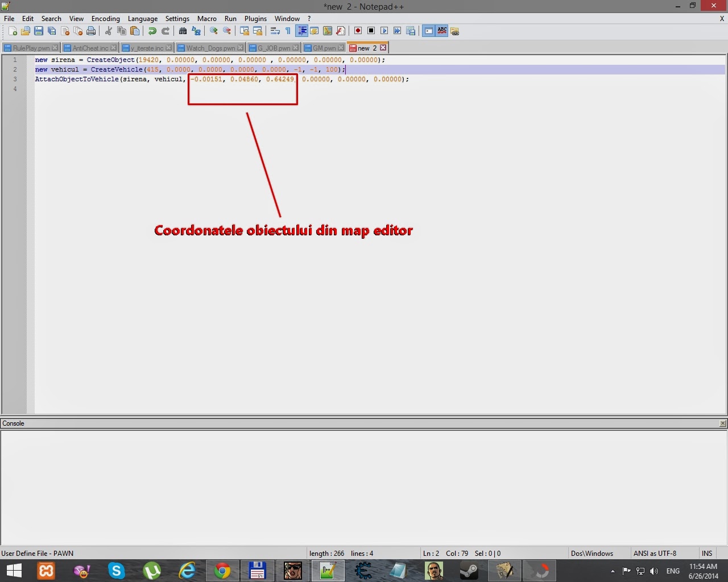Click the Stop Recording macro icon
Viewport: 728px width, 582px height.
(371, 31)
